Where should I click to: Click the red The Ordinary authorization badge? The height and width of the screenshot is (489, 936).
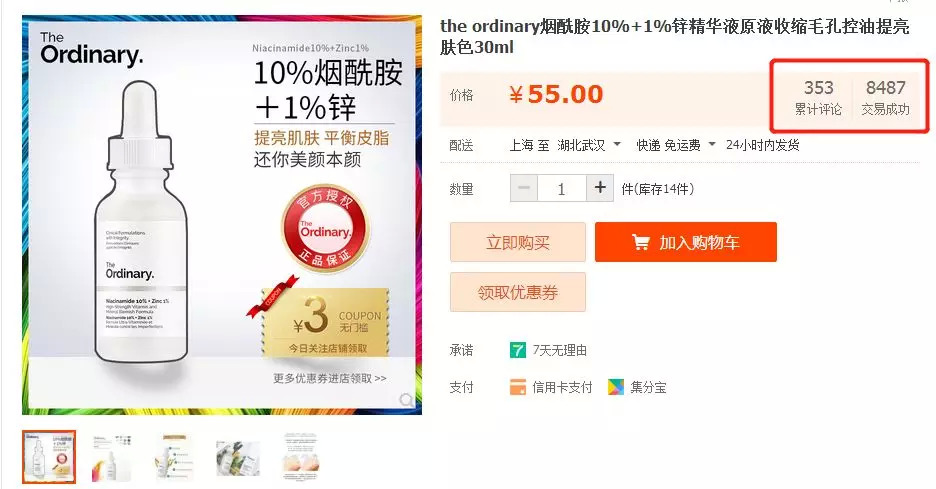[325, 229]
